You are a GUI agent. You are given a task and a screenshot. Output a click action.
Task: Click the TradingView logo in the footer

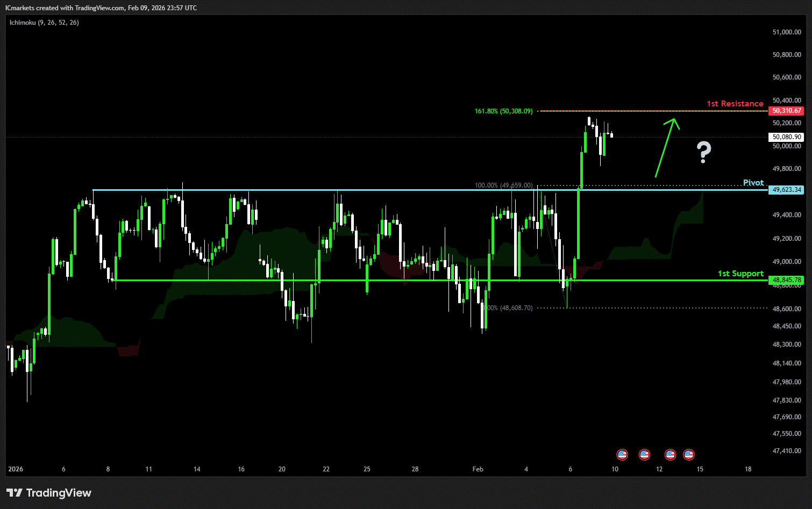point(49,493)
